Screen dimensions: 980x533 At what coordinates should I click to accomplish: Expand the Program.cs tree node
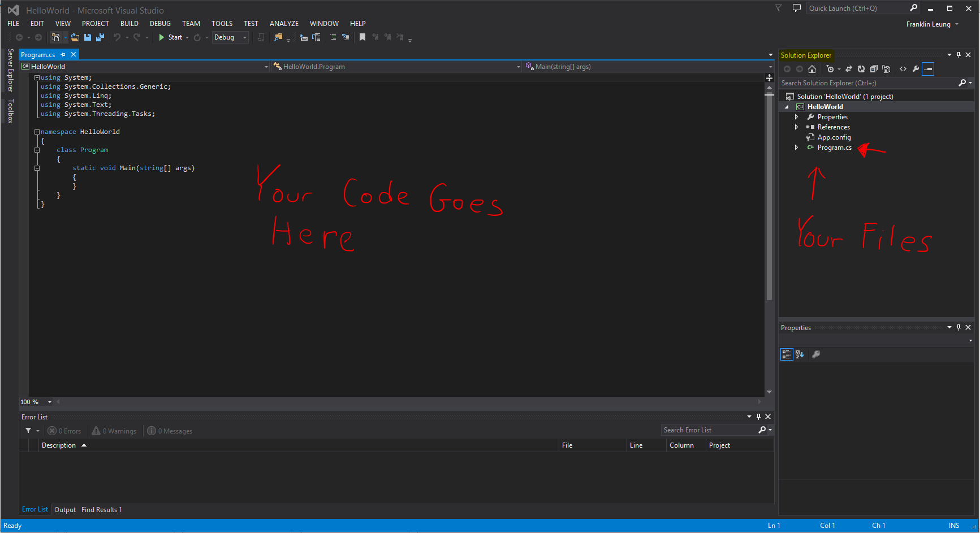(797, 148)
